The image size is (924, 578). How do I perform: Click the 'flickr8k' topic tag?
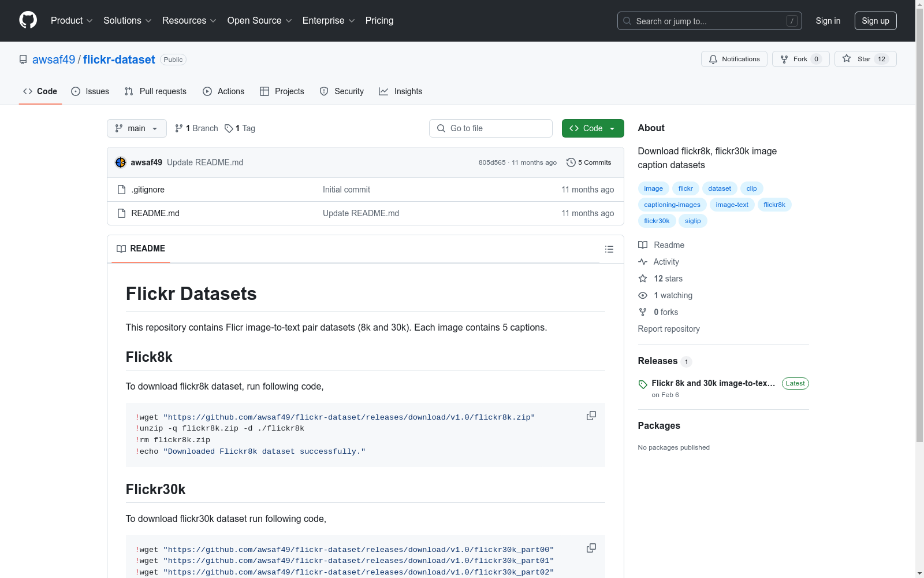tap(774, 205)
